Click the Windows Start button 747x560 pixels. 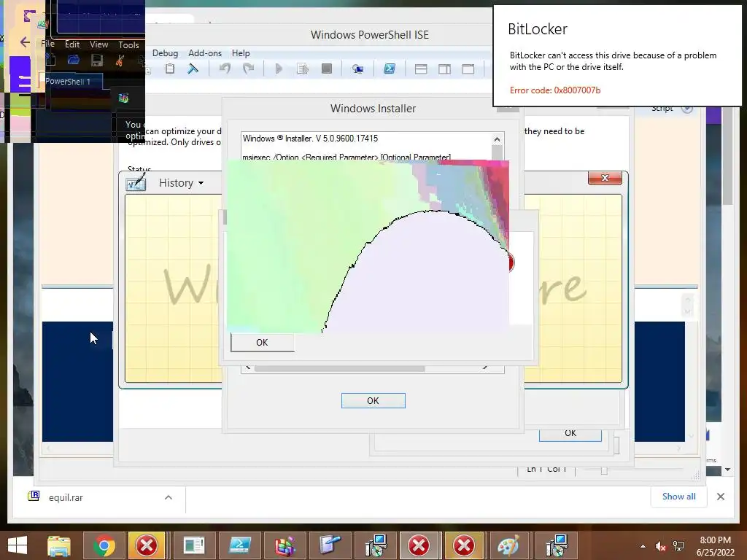(18, 545)
